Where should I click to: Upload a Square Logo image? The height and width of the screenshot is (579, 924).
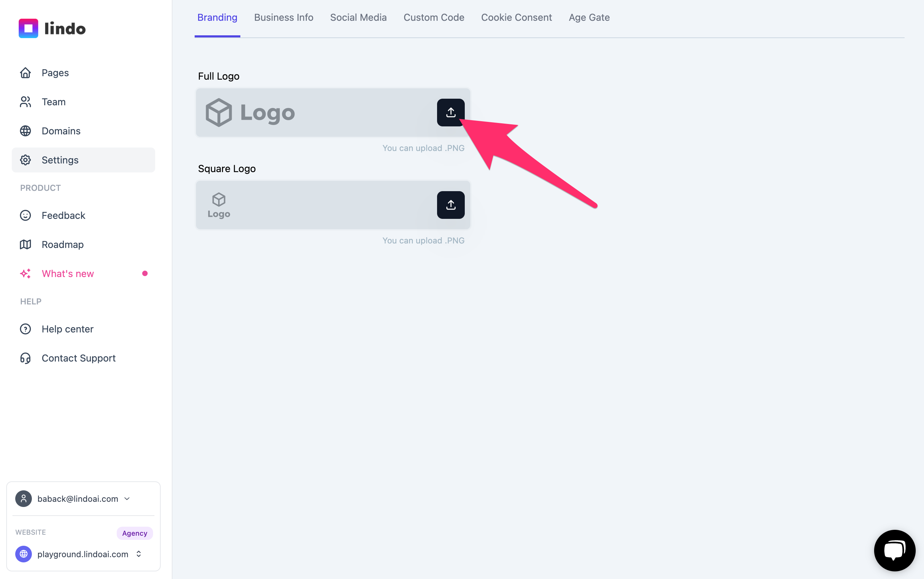451,205
